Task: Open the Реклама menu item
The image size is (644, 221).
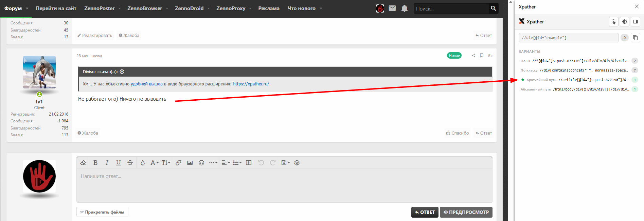Action: pos(269,8)
